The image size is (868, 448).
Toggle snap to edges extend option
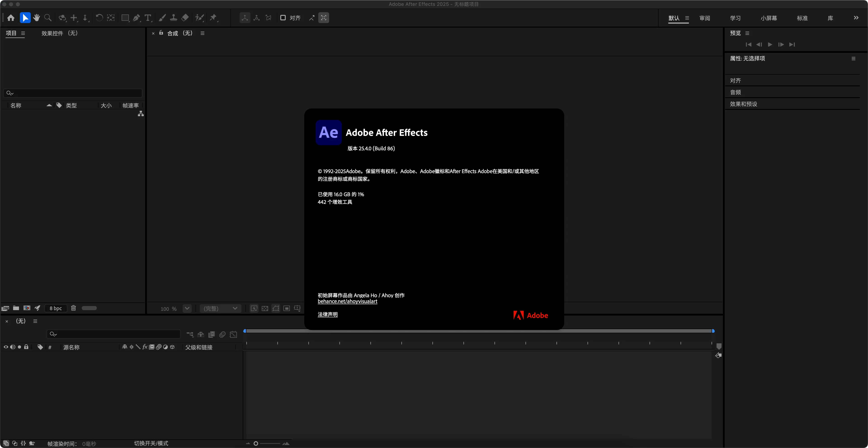(312, 18)
